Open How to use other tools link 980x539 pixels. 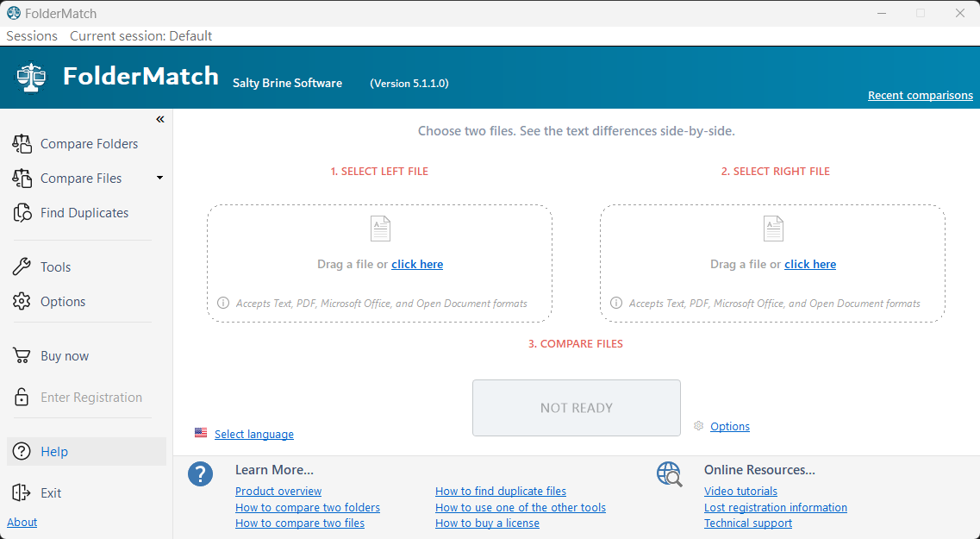click(521, 507)
